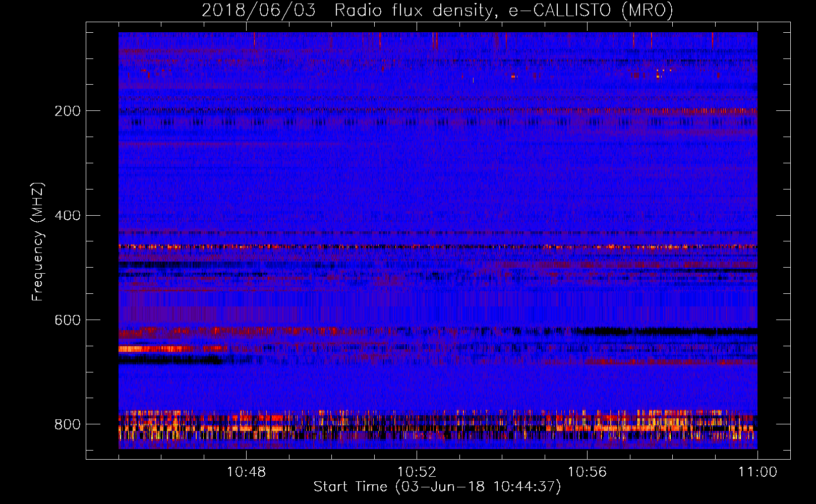Click the plot title "2018/06/03 Radio flux density, e-CALLISTO (MRO)"
This screenshot has height=504, width=816.
point(437,10)
